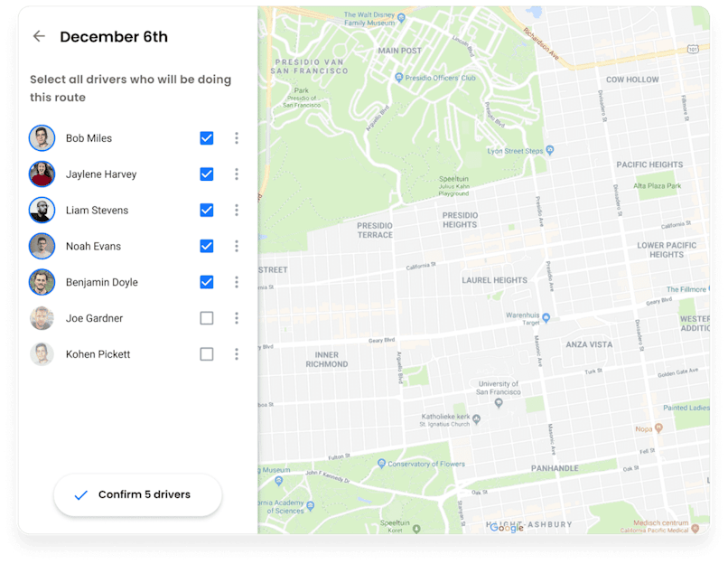Open Liam Stevens's three-dot menu
This screenshot has height=564, width=728.
coord(236,210)
